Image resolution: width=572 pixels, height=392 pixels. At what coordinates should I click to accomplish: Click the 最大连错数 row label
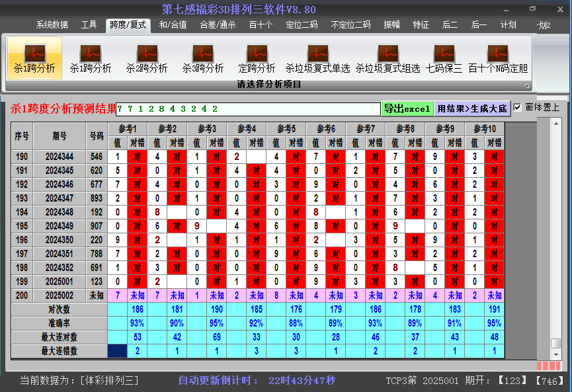59,351
